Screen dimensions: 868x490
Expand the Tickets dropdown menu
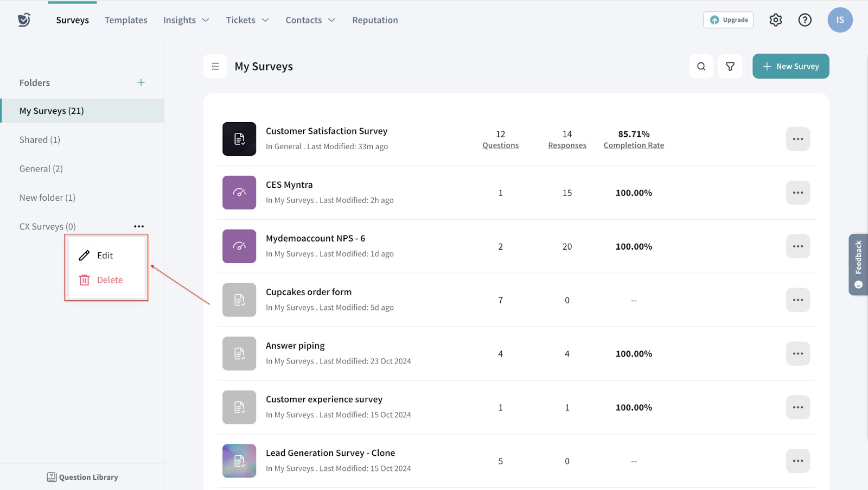(247, 20)
